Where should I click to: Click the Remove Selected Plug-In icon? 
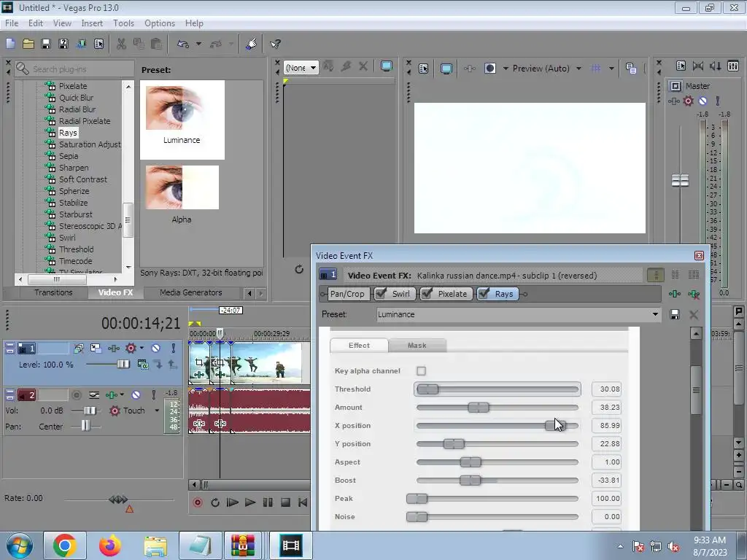[x=694, y=294]
